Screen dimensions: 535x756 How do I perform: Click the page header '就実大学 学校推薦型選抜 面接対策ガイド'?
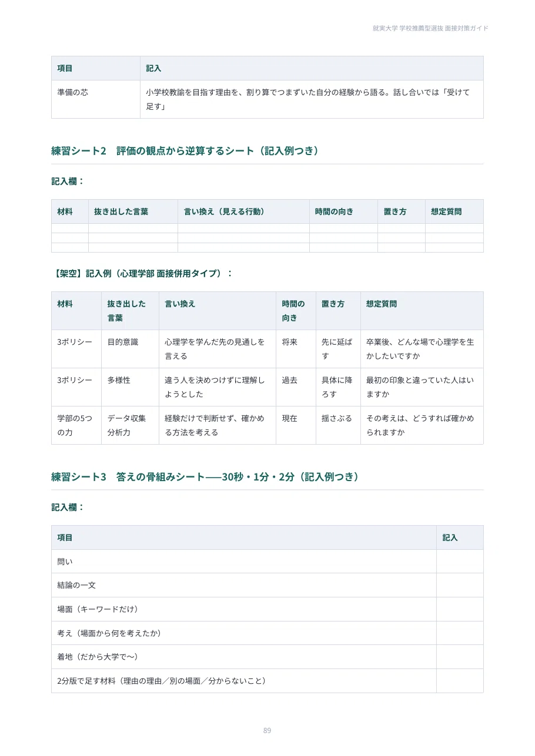click(430, 28)
